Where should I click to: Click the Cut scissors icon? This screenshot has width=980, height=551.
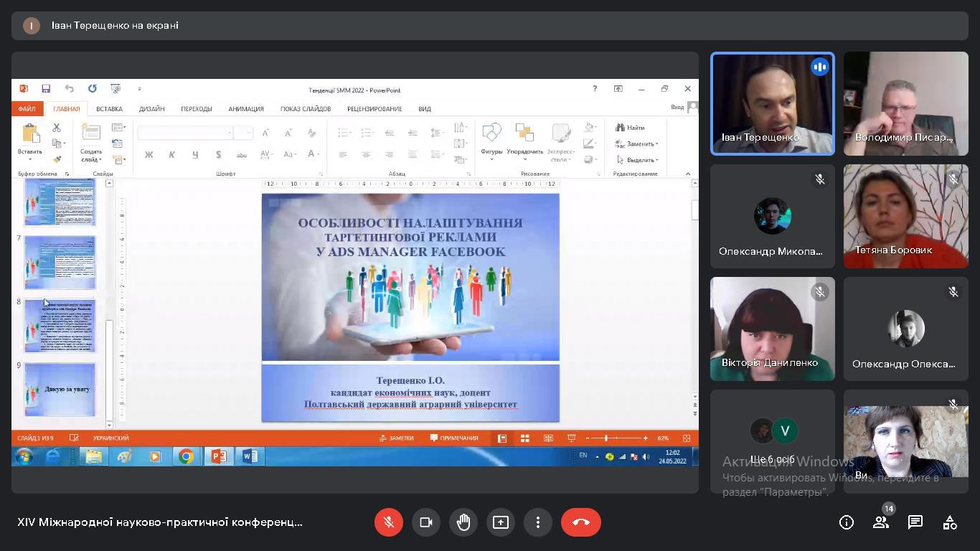pyautogui.click(x=57, y=128)
